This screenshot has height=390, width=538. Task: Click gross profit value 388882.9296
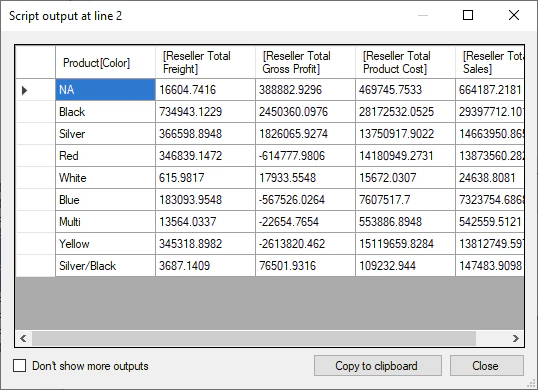305,90
